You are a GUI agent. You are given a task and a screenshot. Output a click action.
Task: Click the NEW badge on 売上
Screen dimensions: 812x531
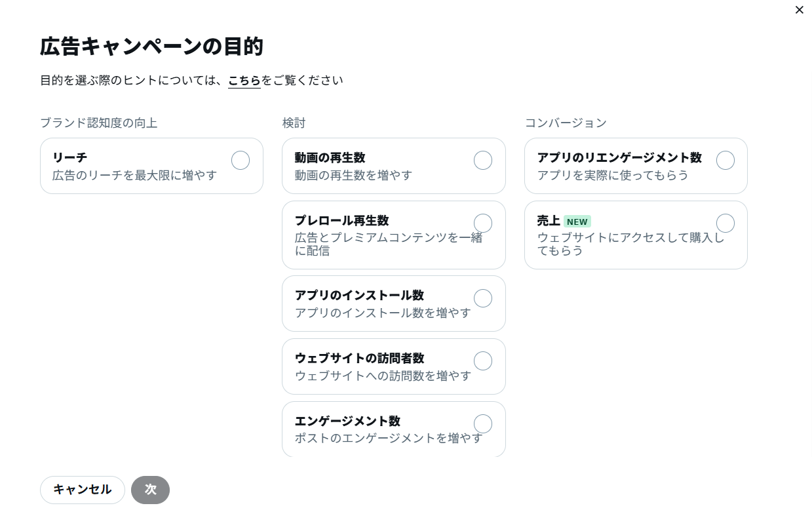[x=577, y=222]
